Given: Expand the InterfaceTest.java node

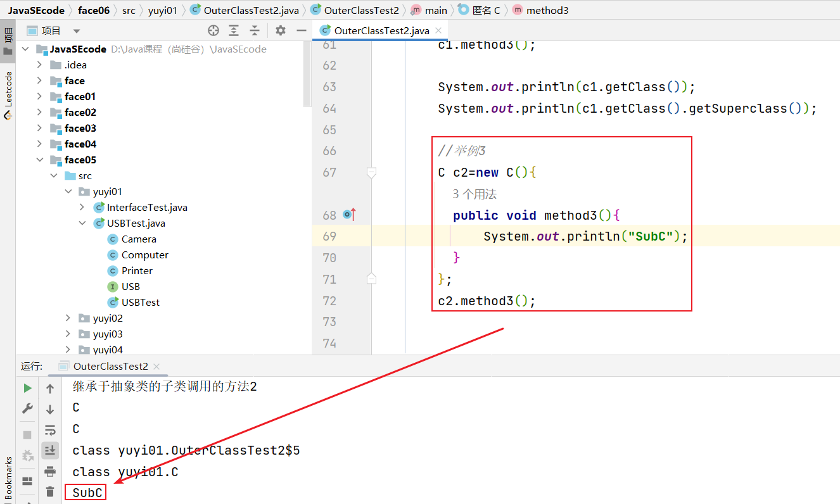Looking at the screenshot, I should coord(82,207).
